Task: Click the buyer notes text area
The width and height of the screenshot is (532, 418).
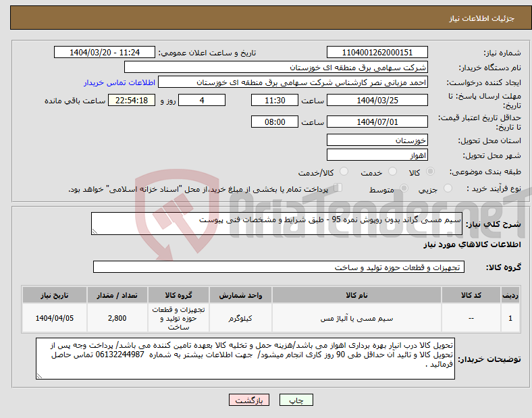Action: [x=245, y=359]
